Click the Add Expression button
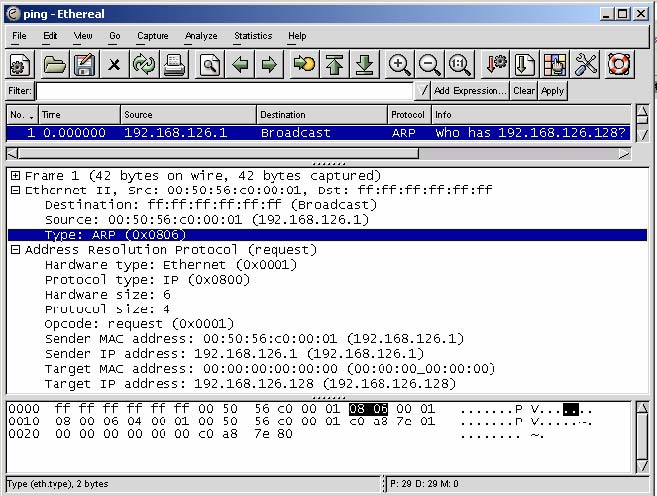This screenshot has height=496, width=657. click(470, 91)
